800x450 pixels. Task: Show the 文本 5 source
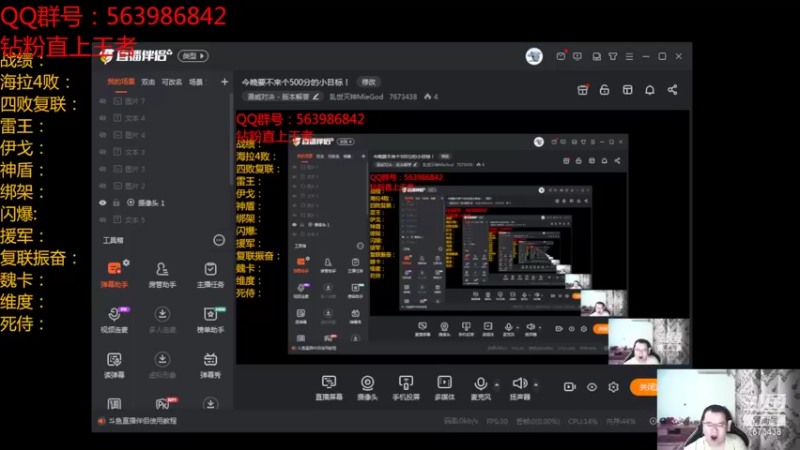[103, 219]
